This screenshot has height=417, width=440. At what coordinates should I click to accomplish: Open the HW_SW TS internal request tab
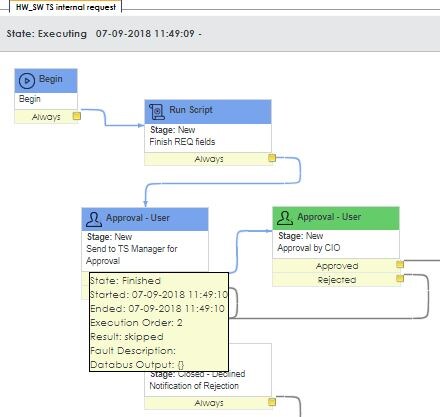tap(66, 7)
